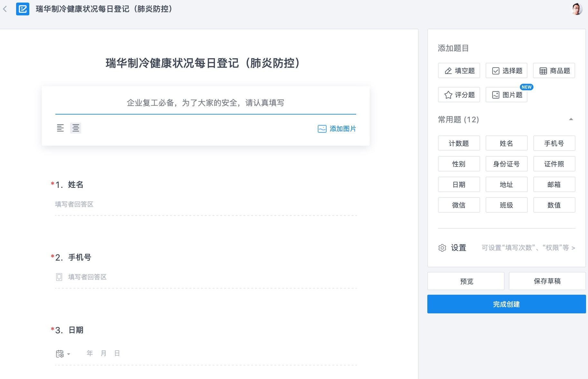Click the form name in the top bar
Image resolution: width=588 pixels, height=379 pixels.
pyautogui.click(x=105, y=9)
